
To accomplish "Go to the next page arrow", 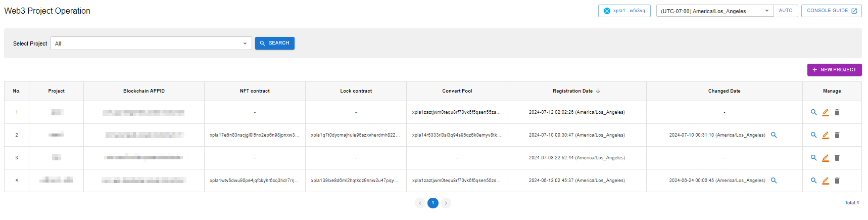I will click(x=446, y=203).
